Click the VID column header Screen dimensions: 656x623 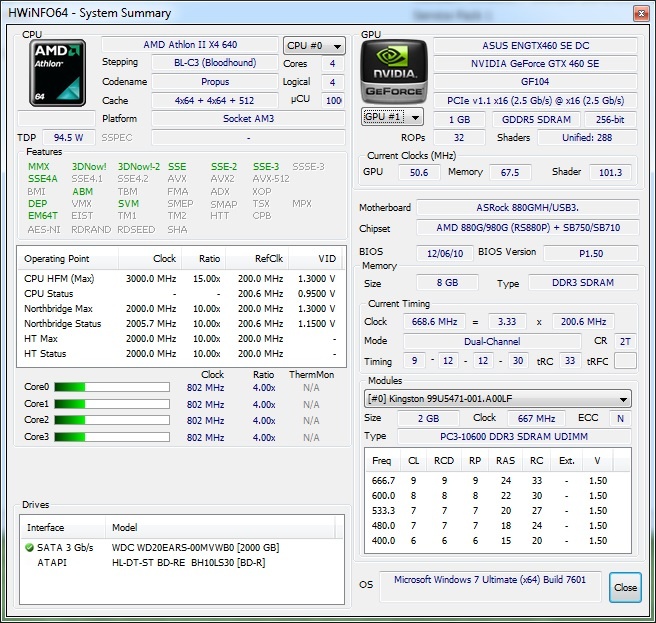point(315,259)
